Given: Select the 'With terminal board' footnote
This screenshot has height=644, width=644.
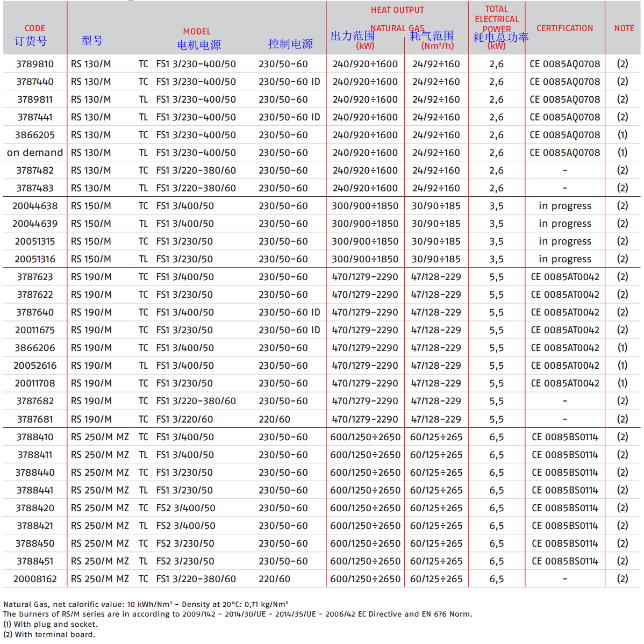Looking at the screenshot, I should (49, 634).
